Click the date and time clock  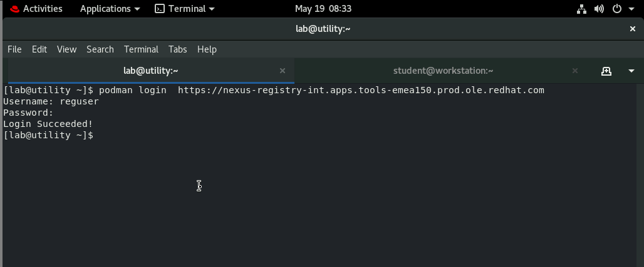[x=323, y=9]
